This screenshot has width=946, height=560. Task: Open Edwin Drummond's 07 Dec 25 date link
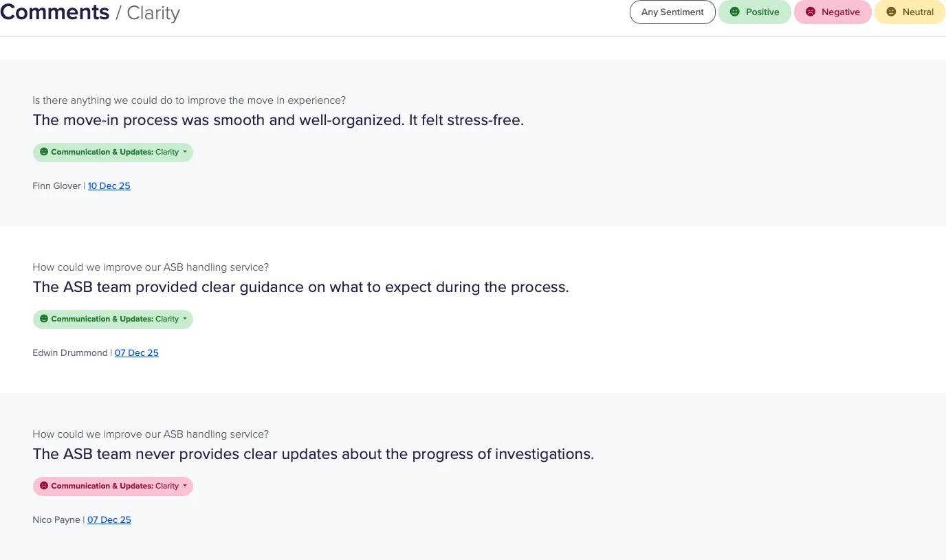point(136,352)
